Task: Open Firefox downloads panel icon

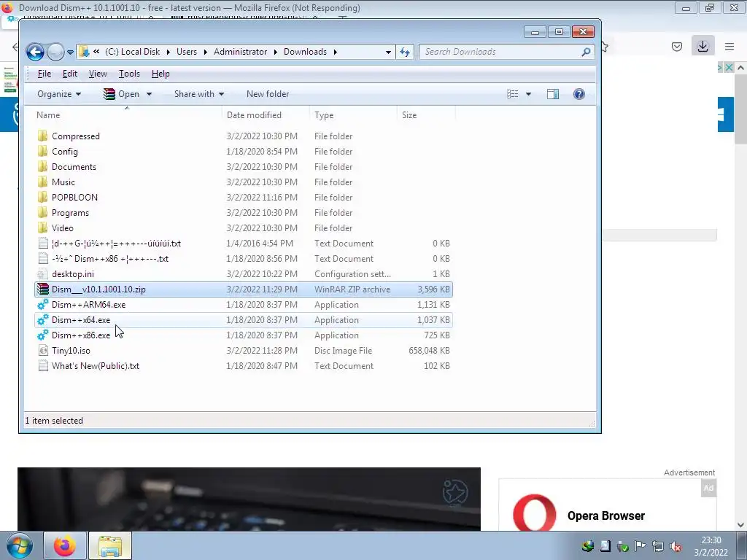Action: (703, 46)
